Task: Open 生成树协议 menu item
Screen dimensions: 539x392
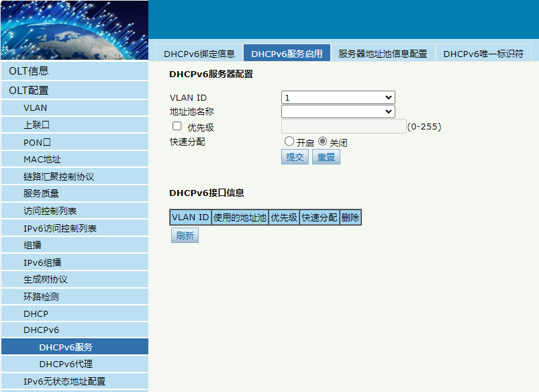Action: [x=75, y=279]
